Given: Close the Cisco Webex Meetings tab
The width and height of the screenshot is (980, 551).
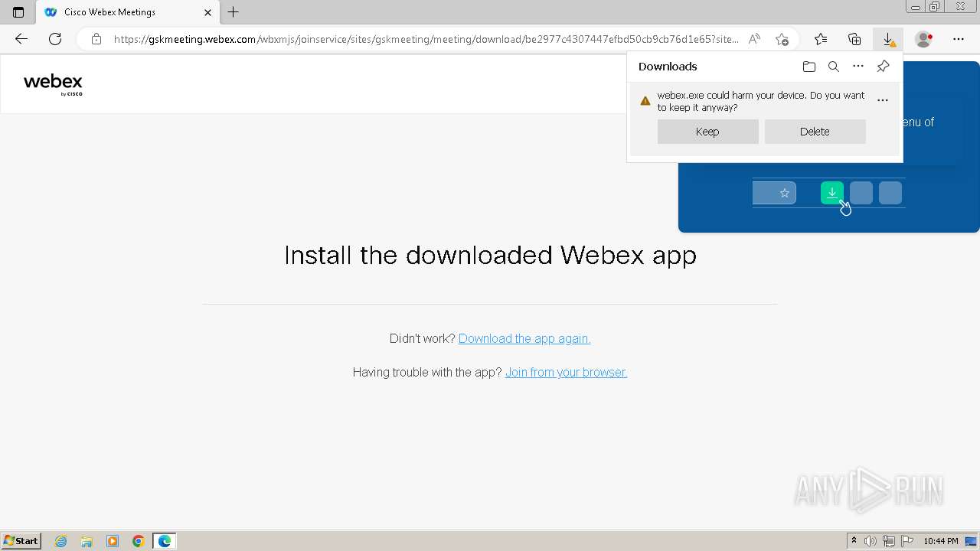Looking at the screenshot, I should click(207, 12).
